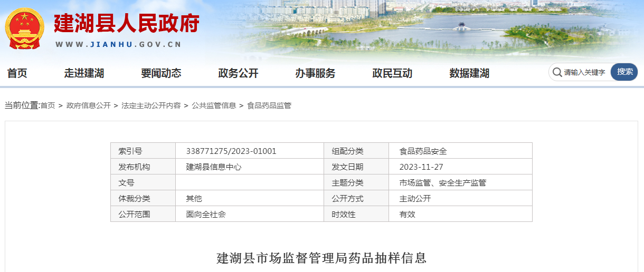The width and height of the screenshot is (644, 272).
Task: Click the 发布机构 label cell
Action: coord(143,167)
